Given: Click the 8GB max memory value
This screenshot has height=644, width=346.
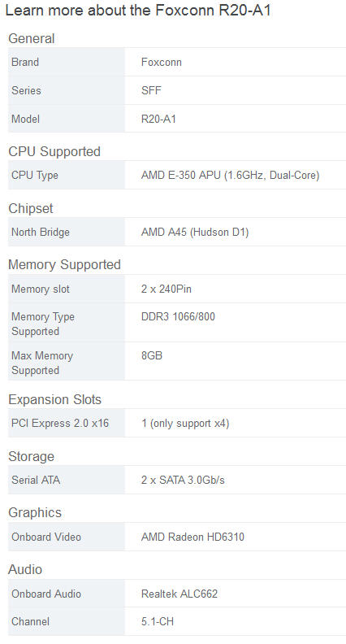Looking at the screenshot, I should 151,355.
